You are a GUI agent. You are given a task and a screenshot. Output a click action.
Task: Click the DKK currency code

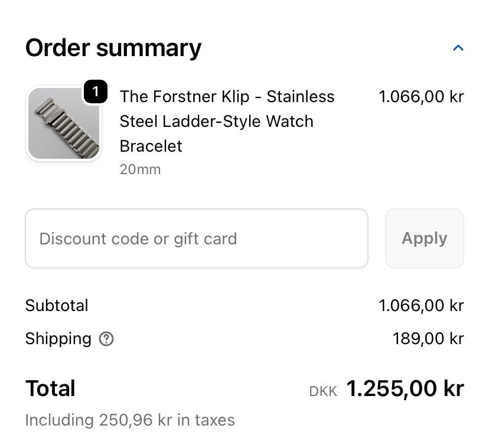(323, 391)
